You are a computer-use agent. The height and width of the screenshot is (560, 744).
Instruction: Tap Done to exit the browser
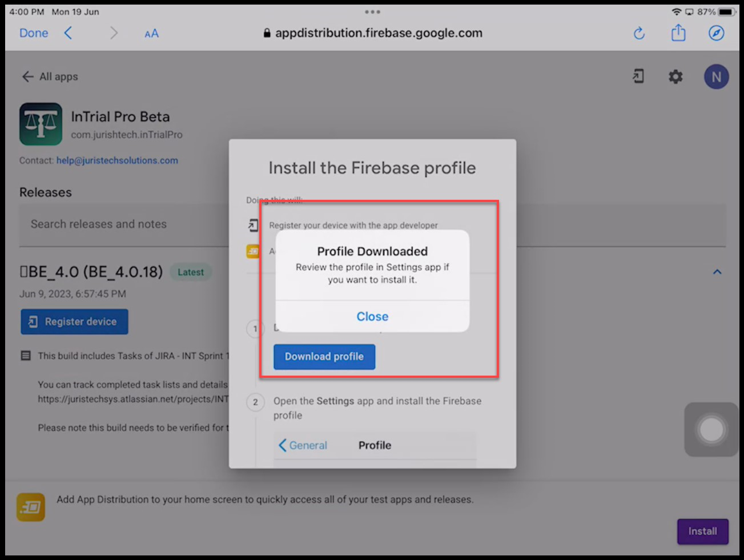tap(34, 33)
